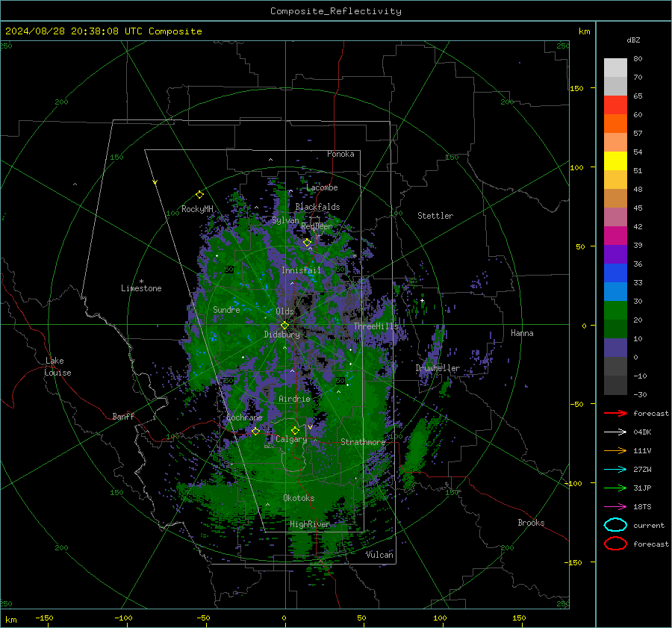Click the yellow diamond marker above Calgary label

pos(295,430)
